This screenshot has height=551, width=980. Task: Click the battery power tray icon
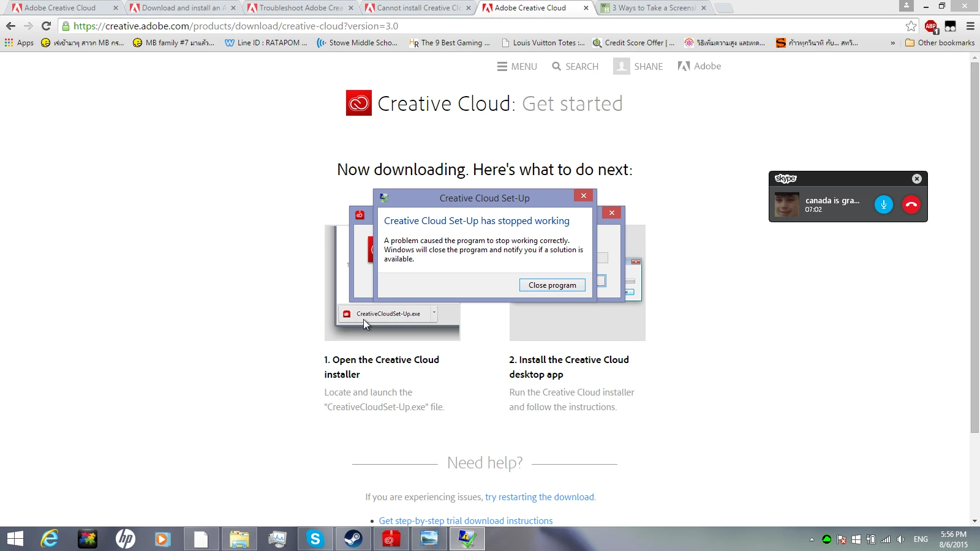pyautogui.click(x=871, y=539)
